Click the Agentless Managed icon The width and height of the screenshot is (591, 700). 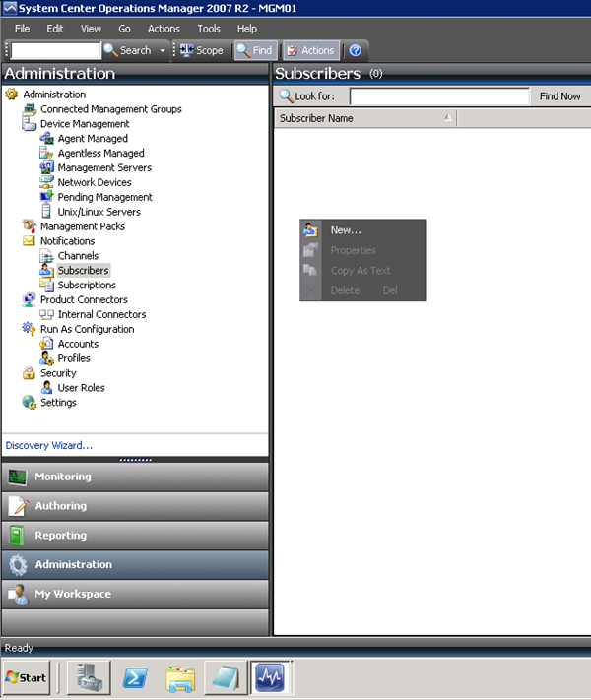(x=46, y=154)
